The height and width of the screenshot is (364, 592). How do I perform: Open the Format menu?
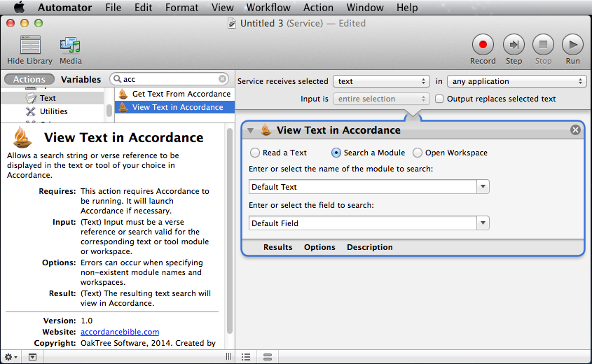point(181,7)
